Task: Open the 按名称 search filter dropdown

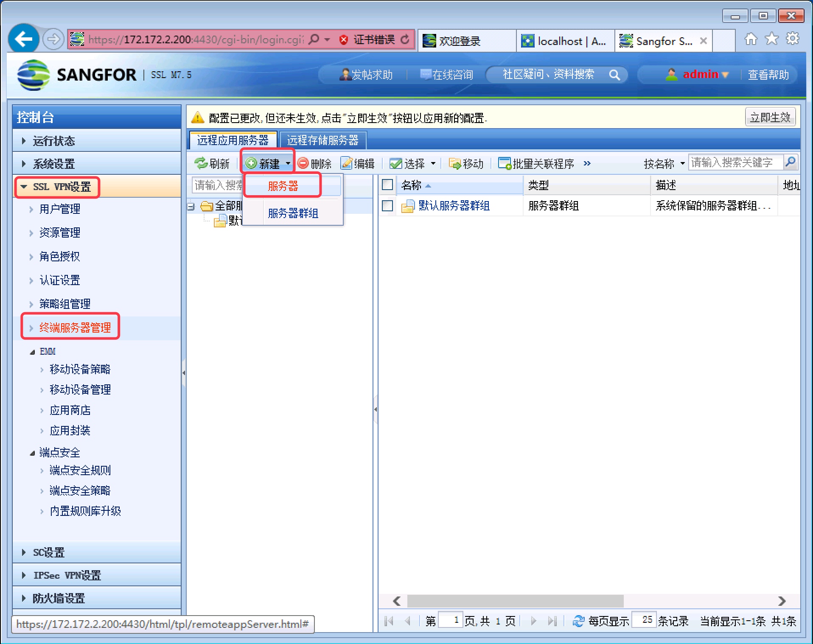Action: pyautogui.click(x=664, y=163)
